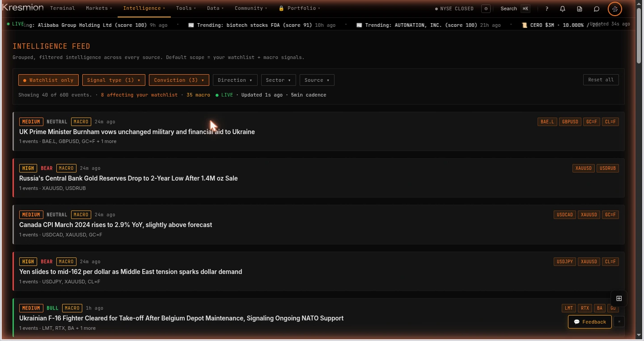Open the Search box
The height and width of the screenshot is (341, 644).
[x=514, y=8]
